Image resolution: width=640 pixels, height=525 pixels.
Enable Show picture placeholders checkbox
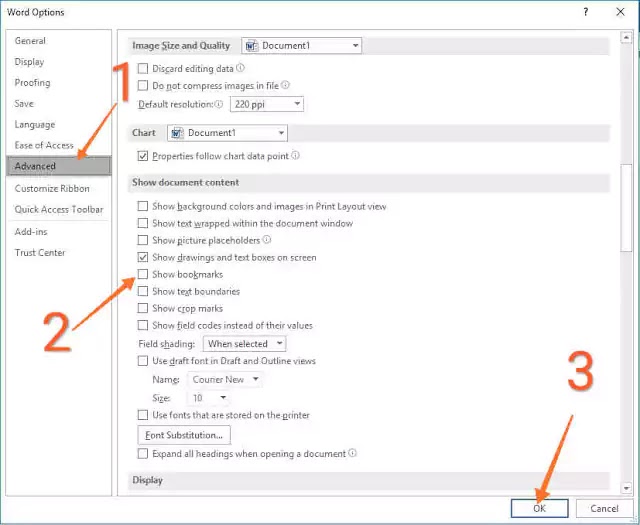click(x=142, y=240)
